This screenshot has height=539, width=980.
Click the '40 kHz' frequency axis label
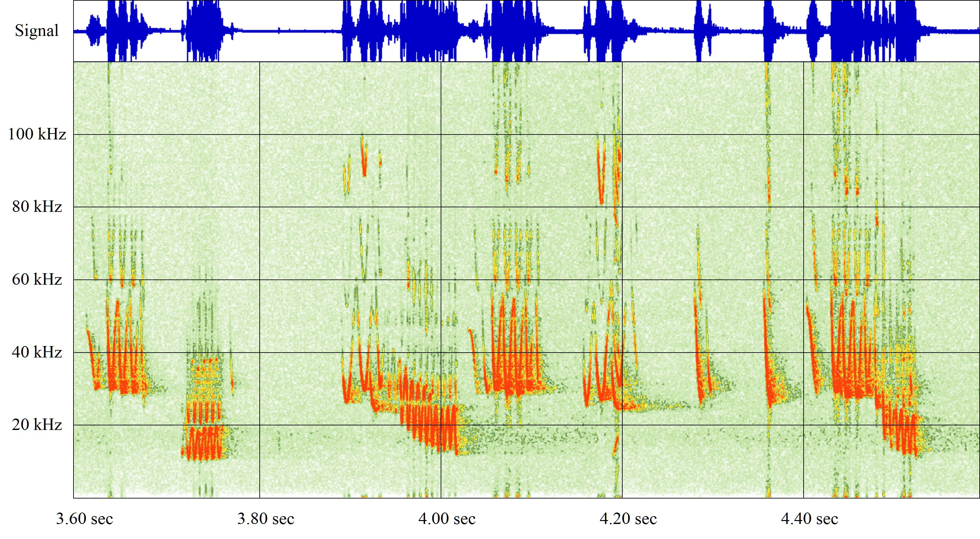point(37,352)
